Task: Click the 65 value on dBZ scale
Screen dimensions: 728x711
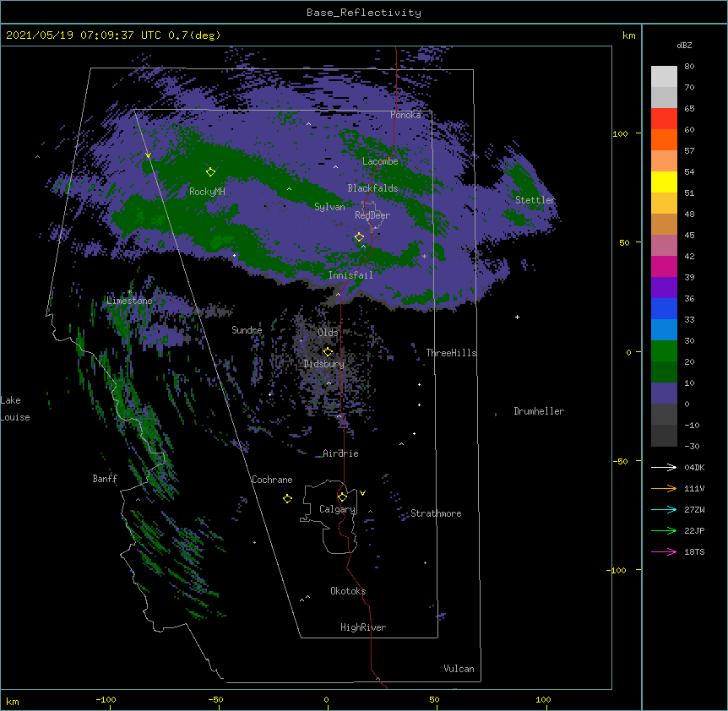Action: (689, 108)
